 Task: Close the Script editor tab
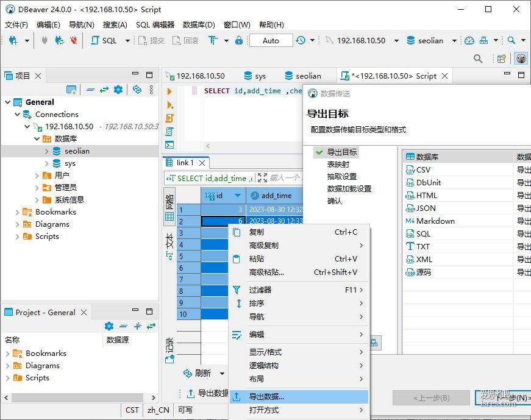[444, 76]
